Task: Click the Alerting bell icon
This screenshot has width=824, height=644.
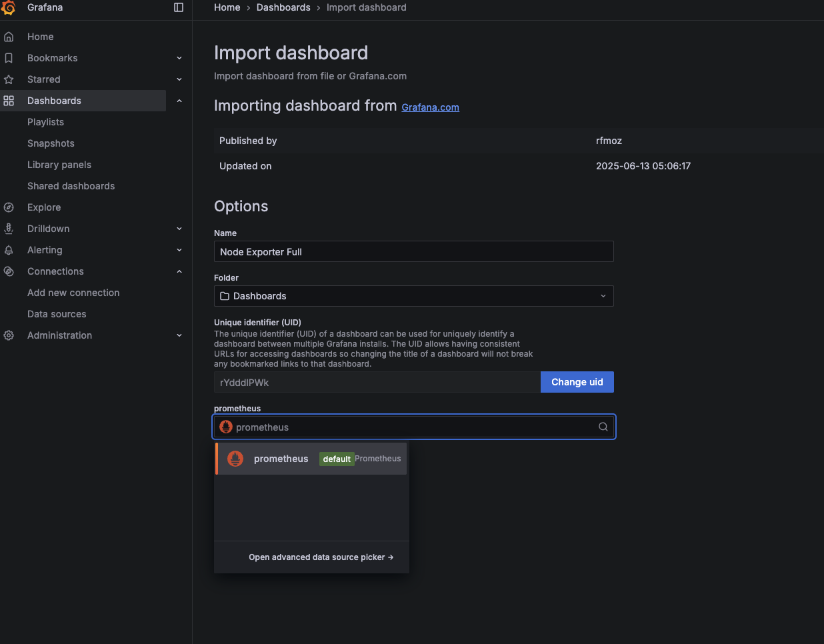Action: coord(9,250)
